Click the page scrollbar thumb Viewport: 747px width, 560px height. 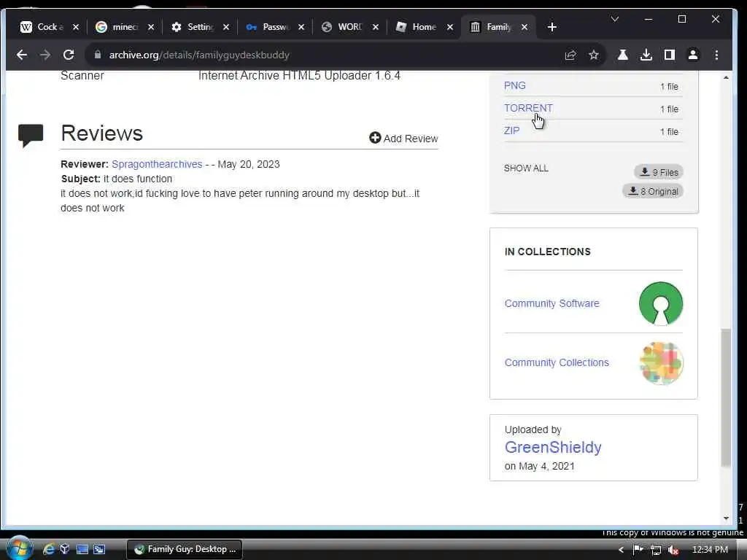[726, 397]
